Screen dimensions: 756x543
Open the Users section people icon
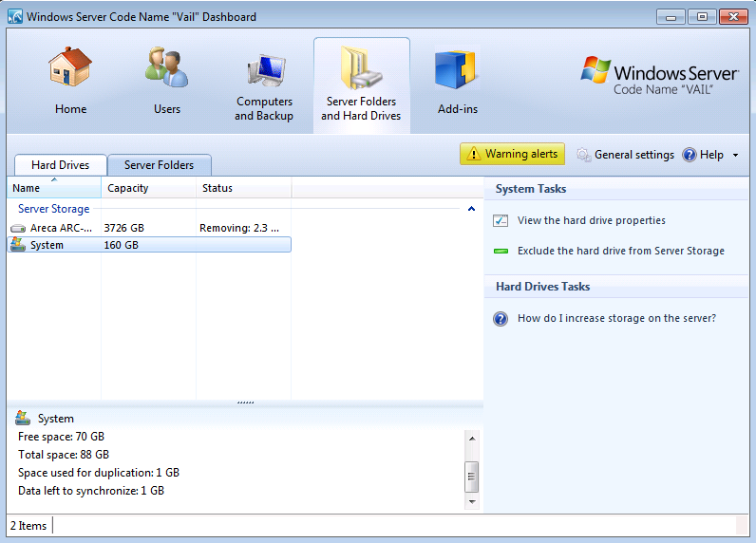coord(167,67)
